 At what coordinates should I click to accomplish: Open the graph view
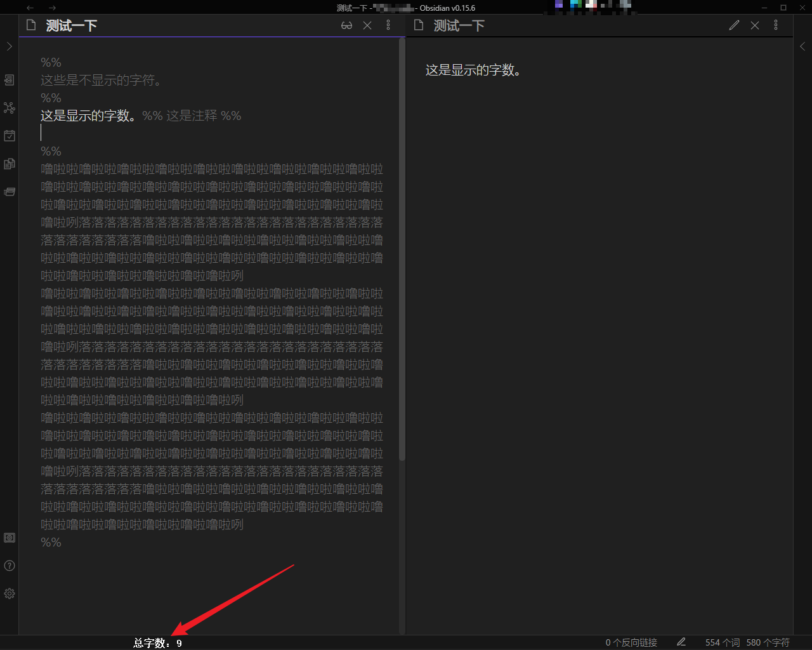[10, 108]
